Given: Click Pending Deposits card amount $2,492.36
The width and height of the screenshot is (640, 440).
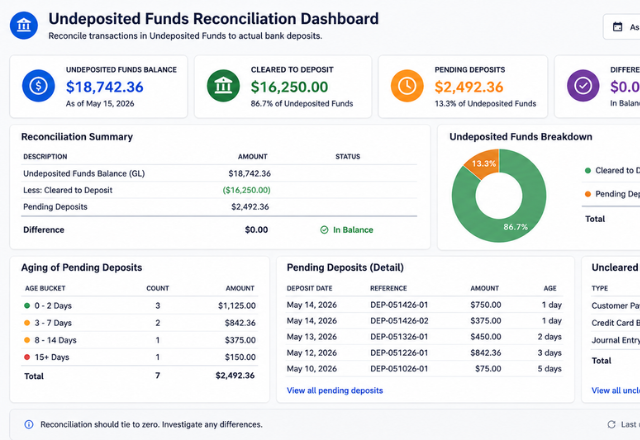Looking at the screenshot, I should (469, 87).
